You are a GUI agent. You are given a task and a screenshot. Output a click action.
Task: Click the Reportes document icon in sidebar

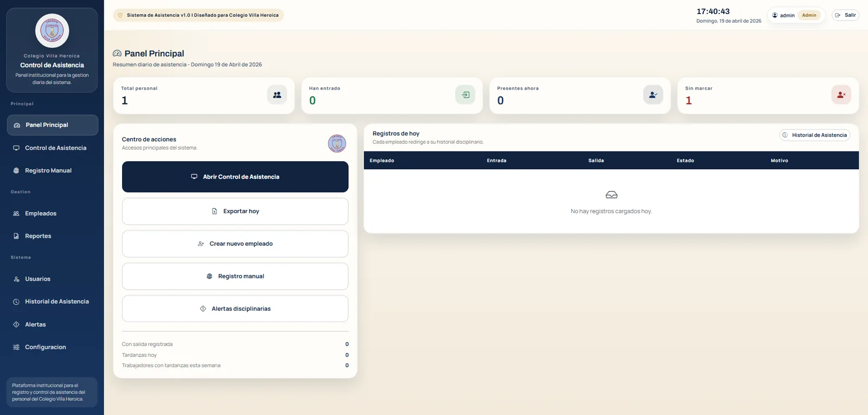[x=16, y=236]
